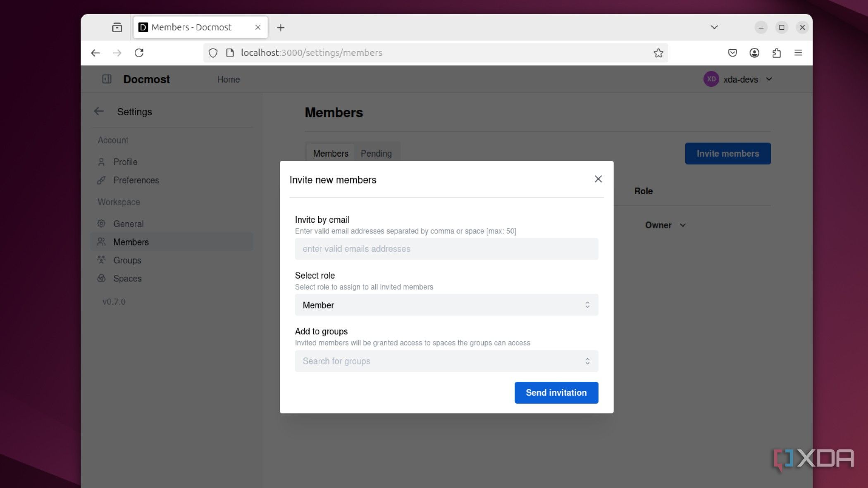Image resolution: width=868 pixels, height=488 pixels.
Task: Click the Account section label
Action: pos(113,140)
